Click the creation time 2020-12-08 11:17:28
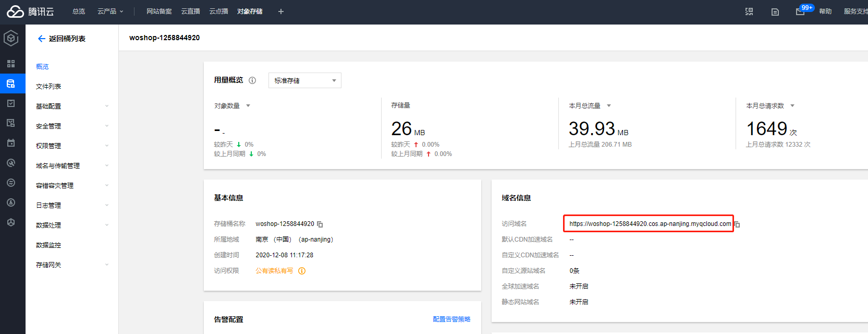 click(x=284, y=255)
